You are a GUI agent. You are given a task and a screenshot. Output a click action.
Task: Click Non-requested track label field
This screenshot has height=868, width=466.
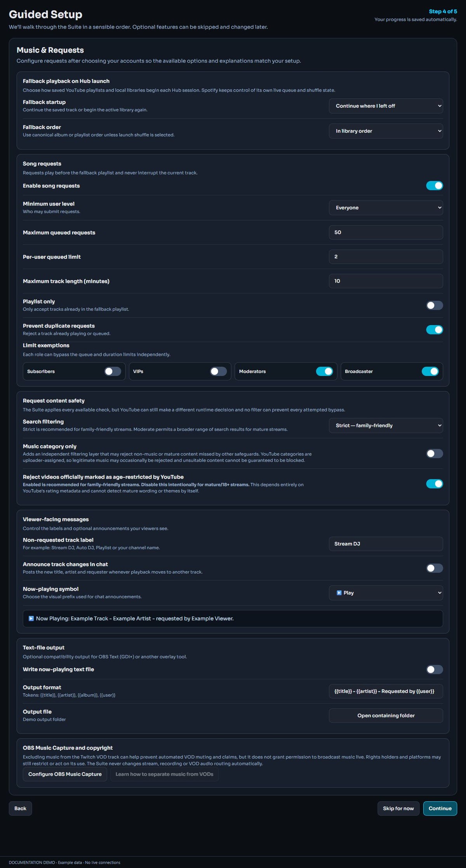(x=386, y=544)
